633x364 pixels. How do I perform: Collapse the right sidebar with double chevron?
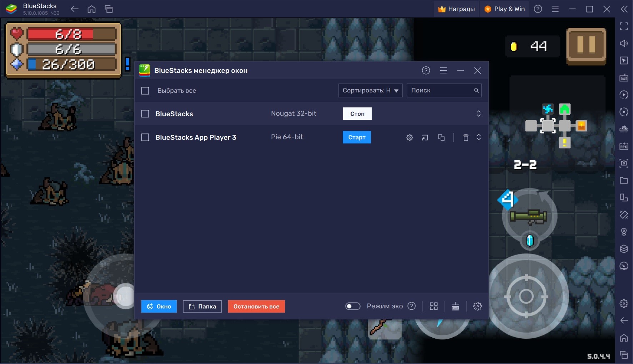tap(624, 9)
